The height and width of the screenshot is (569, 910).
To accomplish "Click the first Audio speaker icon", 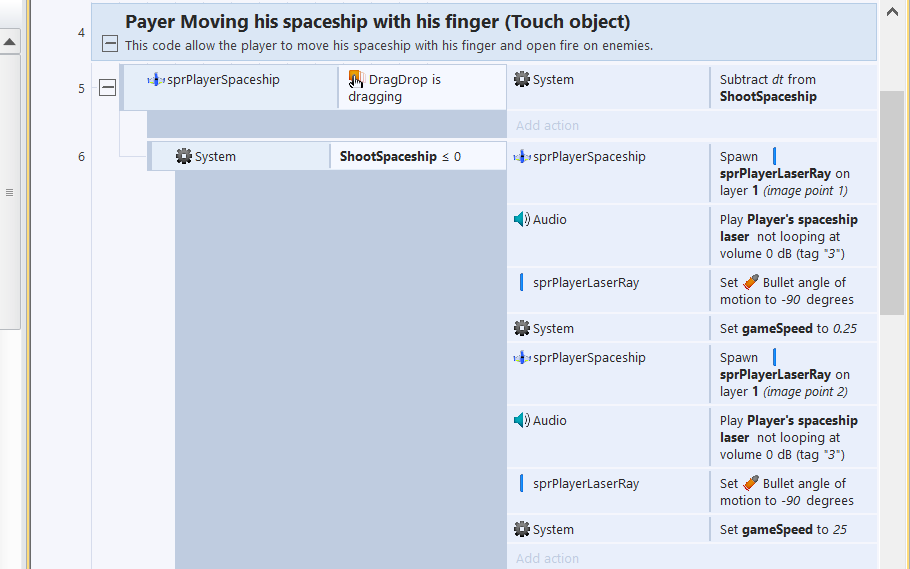I will point(522,219).
